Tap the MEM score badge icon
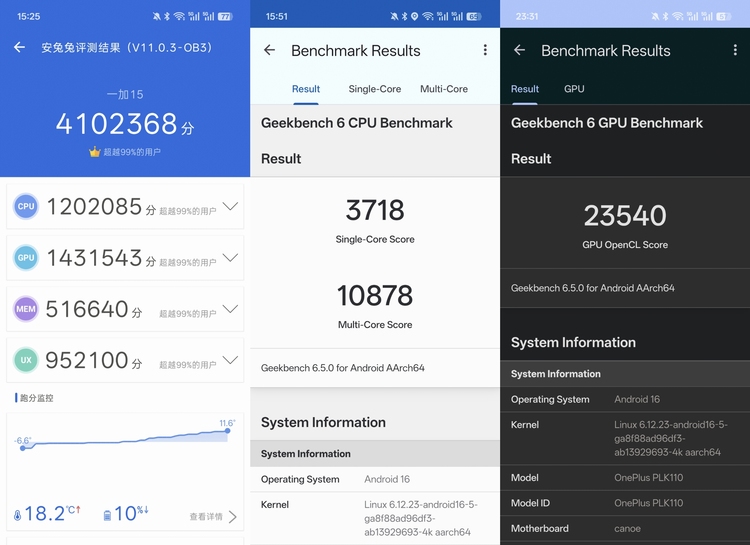This screenshot has width=750, height=545. pos(26,309)
